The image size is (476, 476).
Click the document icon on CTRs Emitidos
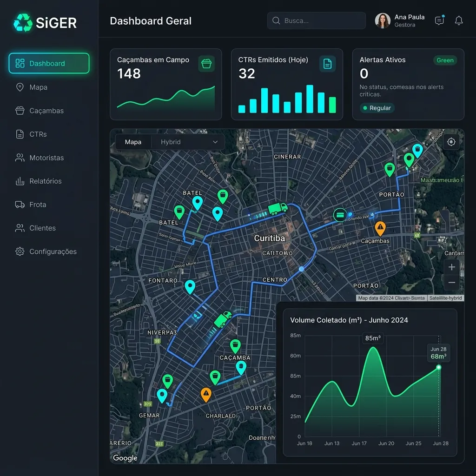point(327,64)
